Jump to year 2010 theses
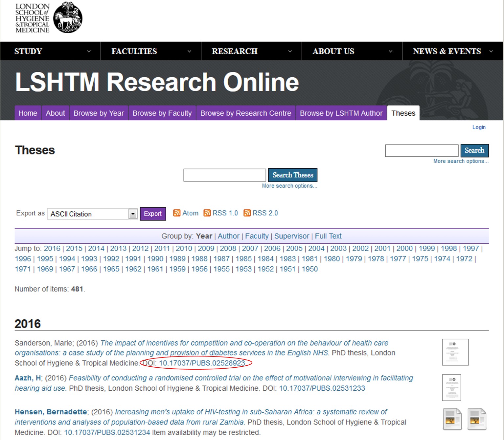This screenshot has height=440, width=504. pos(184,249)
